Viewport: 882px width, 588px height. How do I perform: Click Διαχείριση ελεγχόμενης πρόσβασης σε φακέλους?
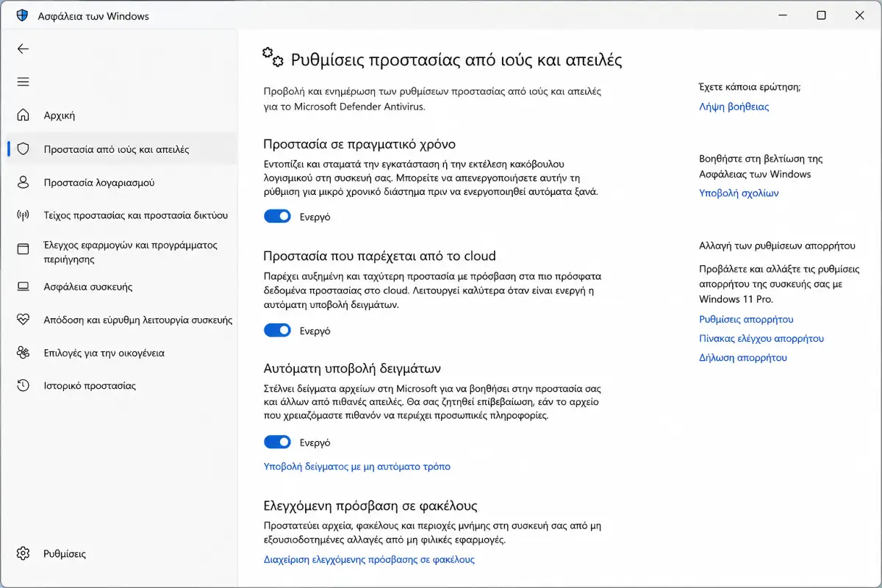[369, 559]
